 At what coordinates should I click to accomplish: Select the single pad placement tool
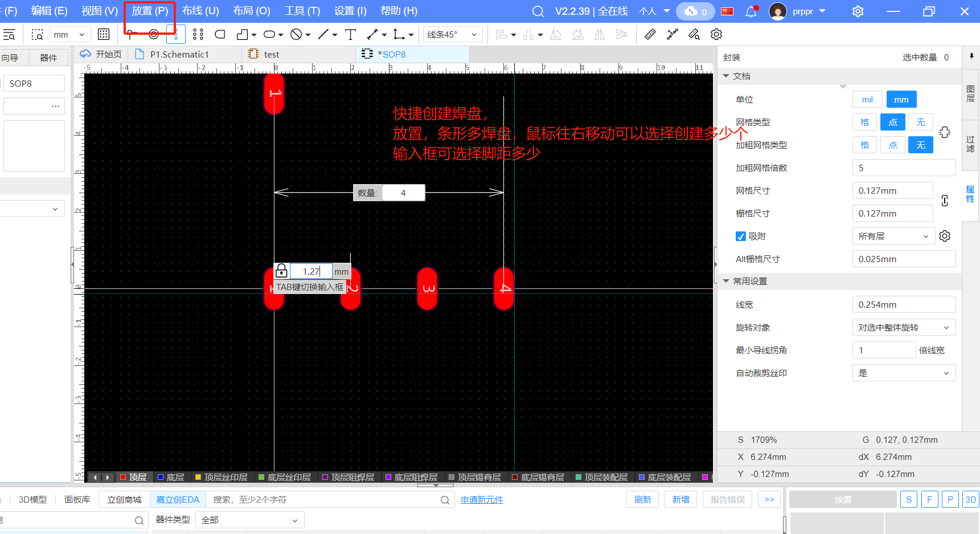coord(132,34)
